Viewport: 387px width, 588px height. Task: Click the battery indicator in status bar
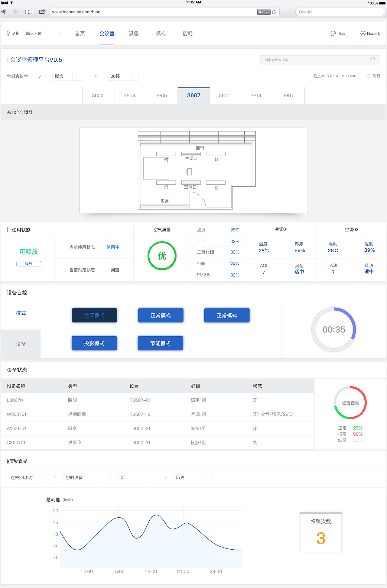(x=382, y=3)
